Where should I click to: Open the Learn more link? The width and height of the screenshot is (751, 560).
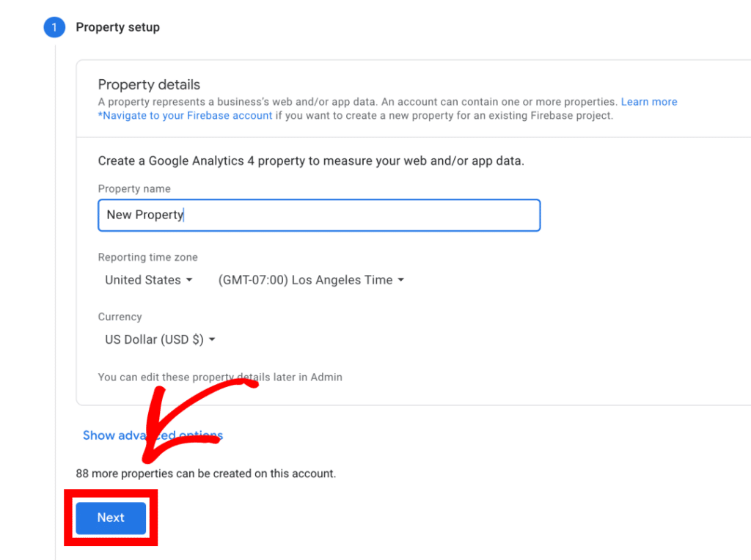coord(649,101)
